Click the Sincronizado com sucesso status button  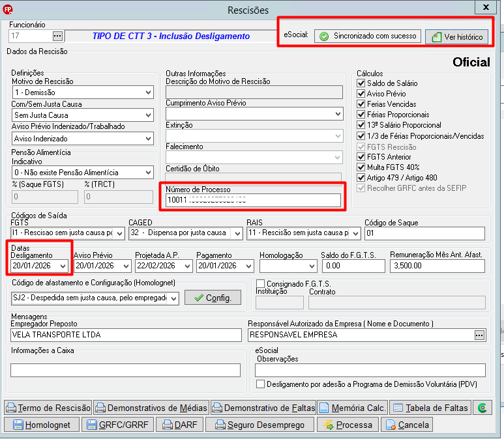click(367, 36)
